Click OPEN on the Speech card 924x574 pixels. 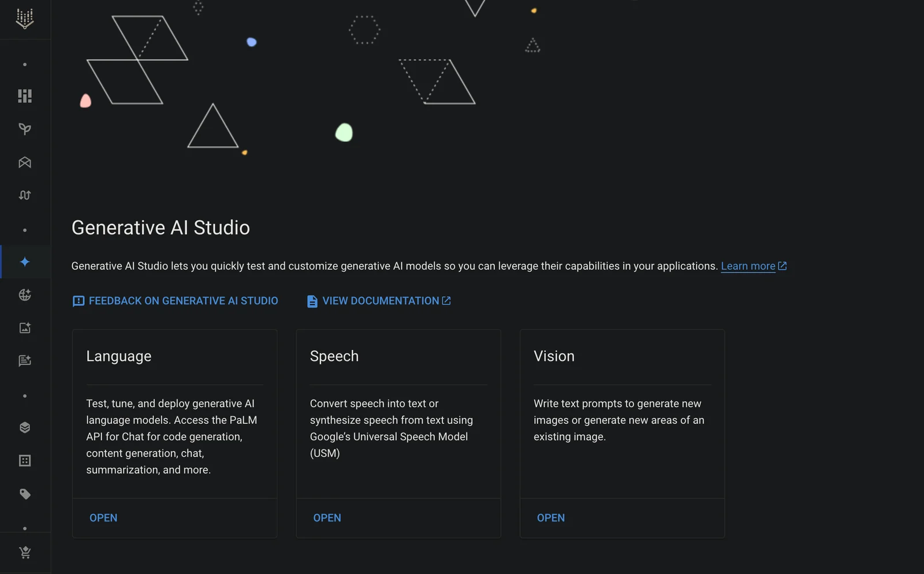pyautogui.click(x=327, y=518)
